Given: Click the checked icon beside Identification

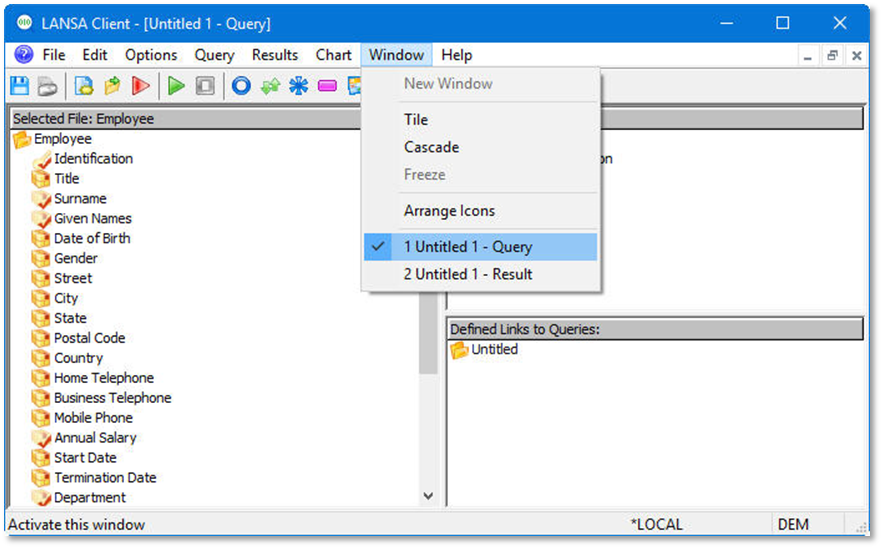Looking at the screenshot, I should pyautogui.click(x=42, y=159).
